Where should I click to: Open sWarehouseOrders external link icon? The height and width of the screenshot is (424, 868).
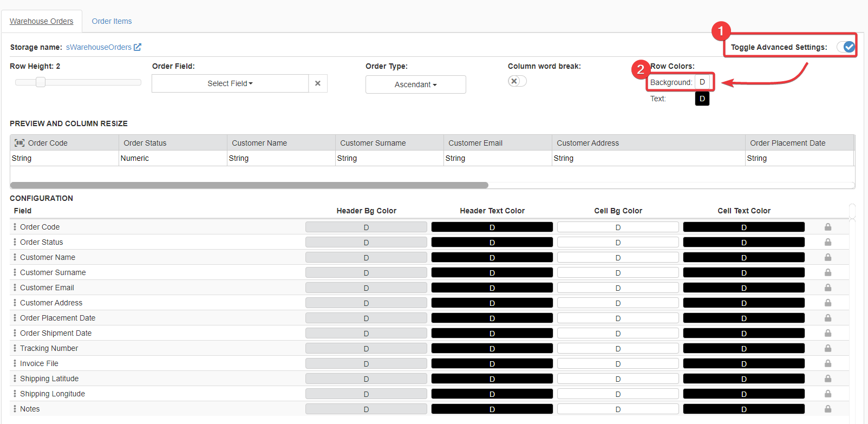(x=138, y=47)
